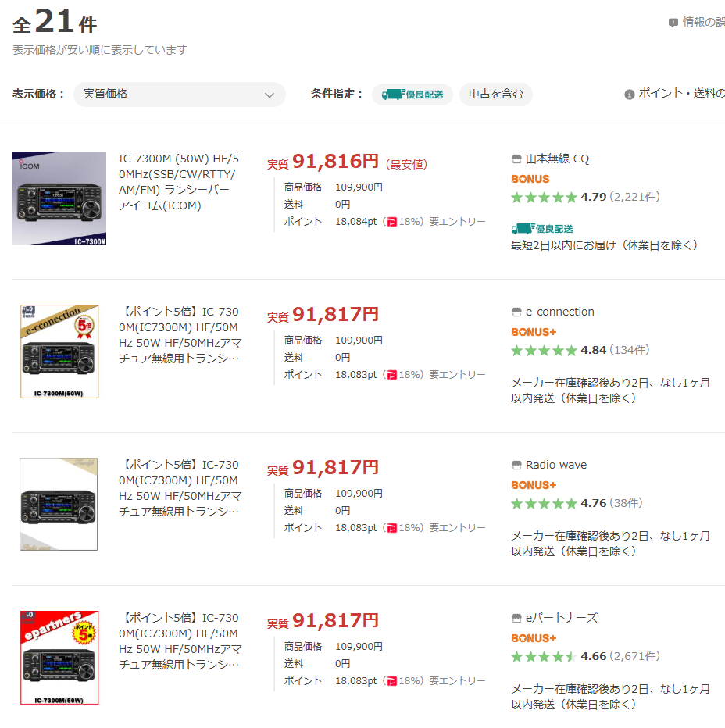Open product title IC-7300M (50W) HF/50MHz ランシーバー
The image size is (725, 728).
179,182
